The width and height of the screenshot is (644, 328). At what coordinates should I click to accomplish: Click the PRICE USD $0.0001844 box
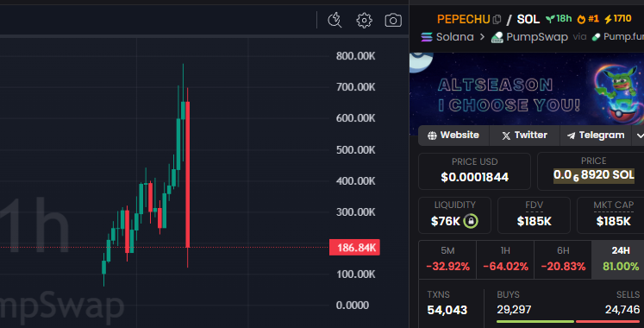pos(474,172)
